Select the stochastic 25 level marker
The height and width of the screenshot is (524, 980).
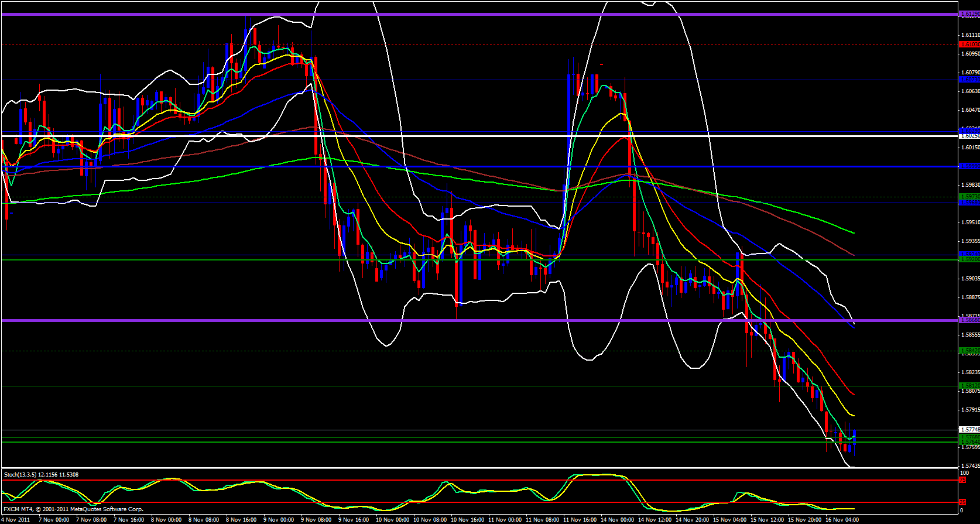click(x=963, y=502)
